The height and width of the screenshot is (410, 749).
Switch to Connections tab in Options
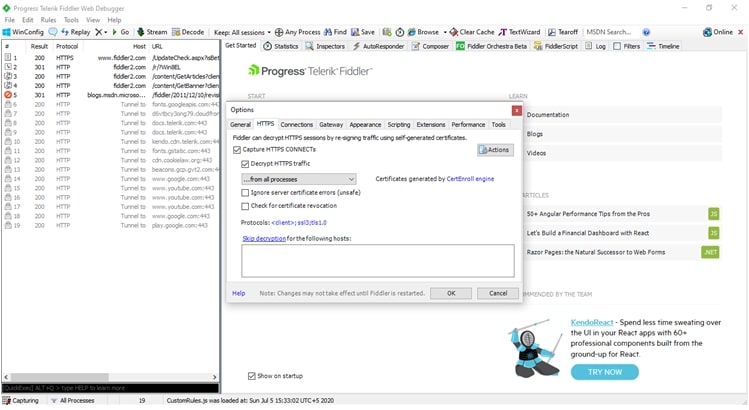click(297, 125)
